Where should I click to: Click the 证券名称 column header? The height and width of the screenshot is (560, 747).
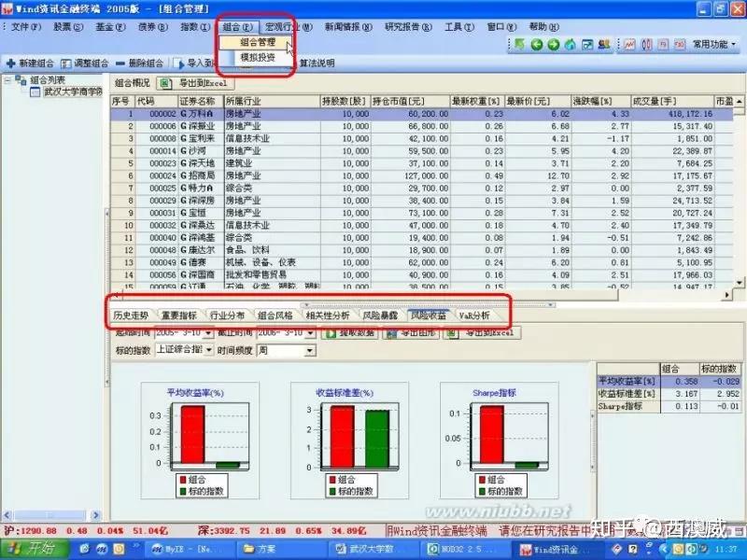200,102
